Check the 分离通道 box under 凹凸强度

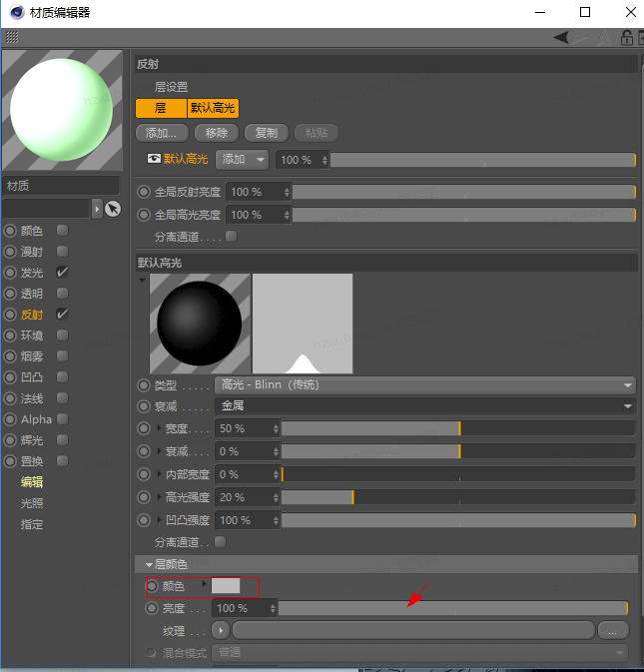pos(221,542)
